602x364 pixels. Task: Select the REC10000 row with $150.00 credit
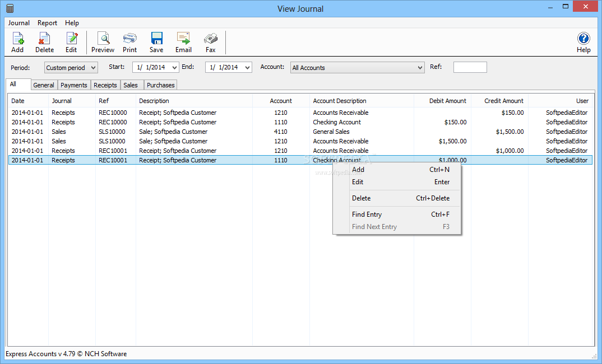click(x=300, y=113)
